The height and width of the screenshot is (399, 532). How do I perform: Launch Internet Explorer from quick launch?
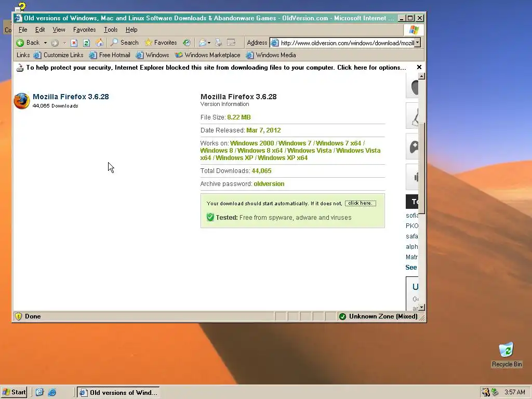pyautogui.click(x=52, y=392)
